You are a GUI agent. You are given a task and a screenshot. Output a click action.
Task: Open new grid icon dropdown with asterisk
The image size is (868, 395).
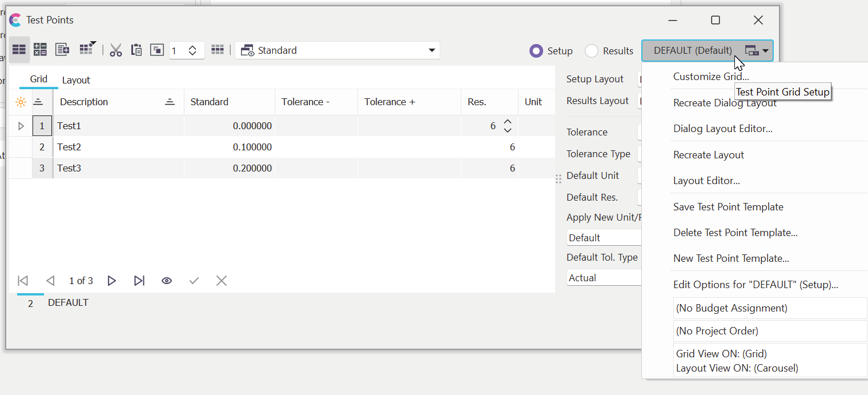pos(87,49)
